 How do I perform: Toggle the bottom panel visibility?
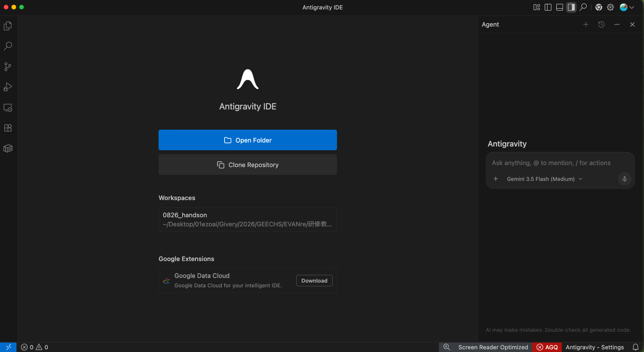tap(560, 7)
